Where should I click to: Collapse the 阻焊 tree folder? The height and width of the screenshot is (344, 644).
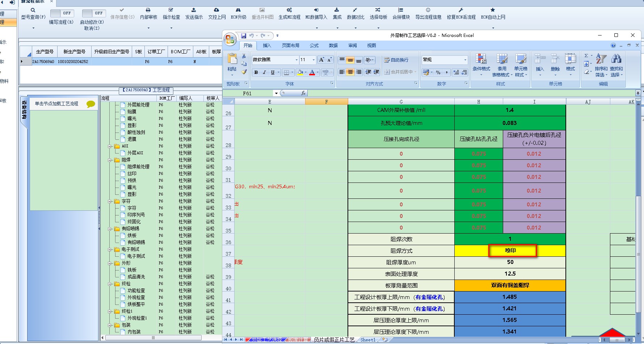(x=110, y=160)
